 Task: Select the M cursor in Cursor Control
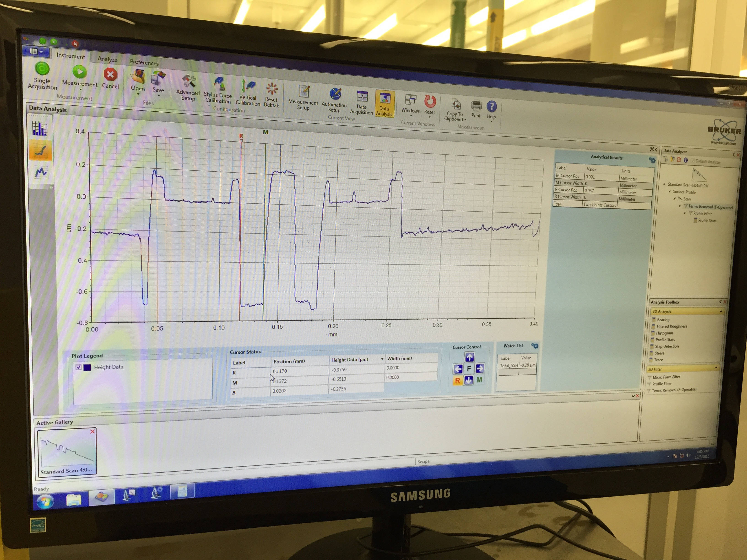(x=479, y=380)
